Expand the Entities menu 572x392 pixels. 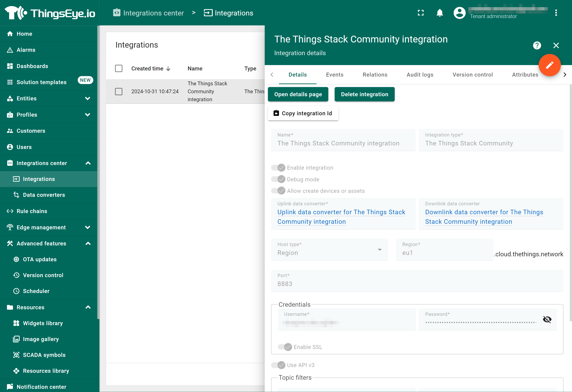88,98
